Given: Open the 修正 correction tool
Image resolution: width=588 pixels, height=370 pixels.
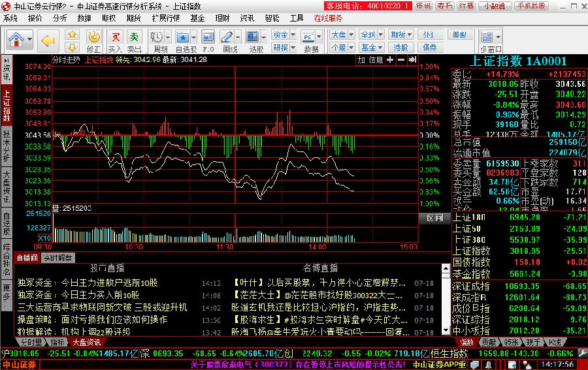Looking at the screenshot, I should click(93, 42).
